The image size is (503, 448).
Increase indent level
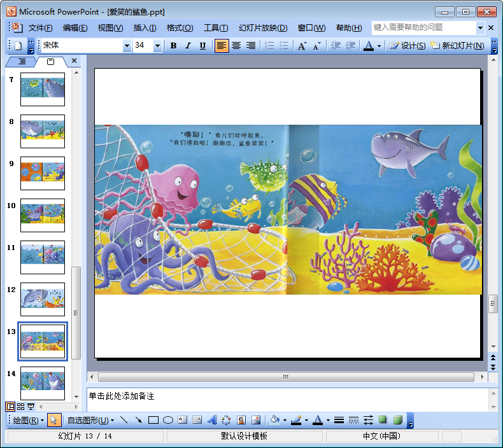(350, 46)
